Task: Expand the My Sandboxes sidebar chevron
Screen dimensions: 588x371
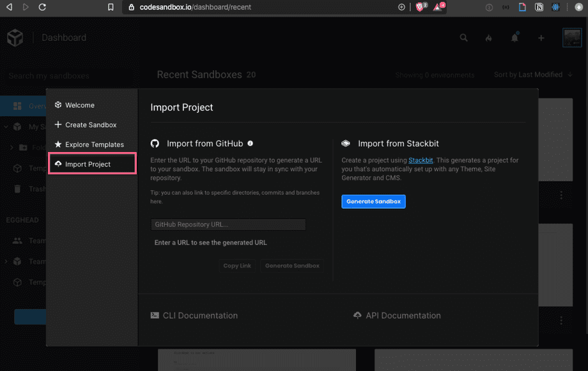Action: coord(6,126)
